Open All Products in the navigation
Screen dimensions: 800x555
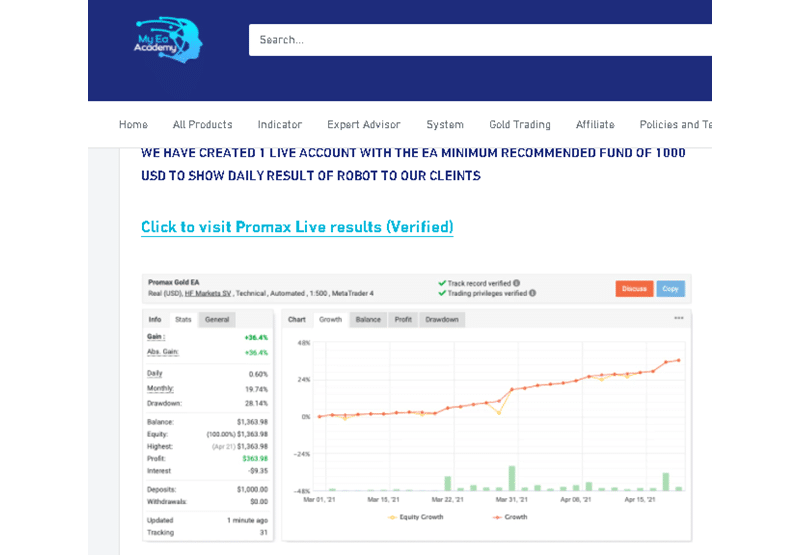(203, 124)
